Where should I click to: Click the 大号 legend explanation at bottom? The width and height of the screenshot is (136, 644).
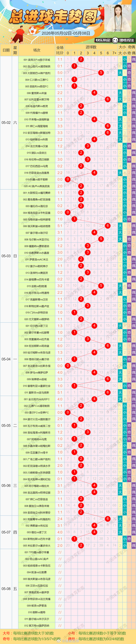pyautogui.click(x=28, y=633)
